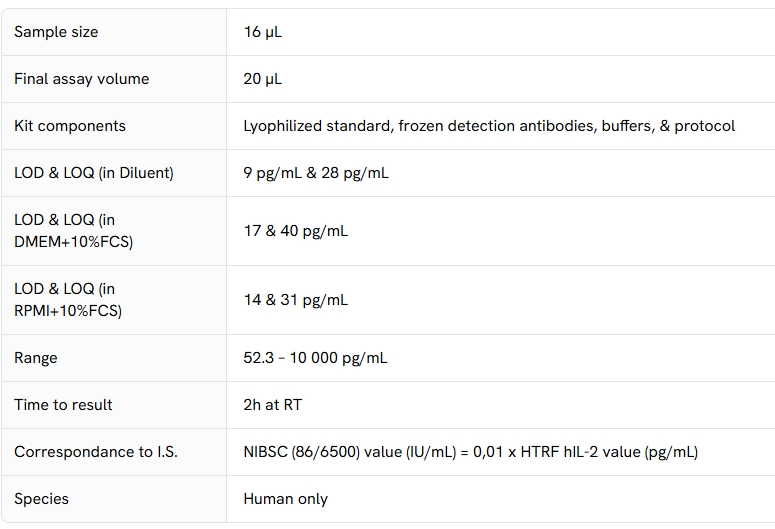Click the LOD & LOQ in RPMI+10%FCS label
Screen dimensions: 775x529
[68, 300]
